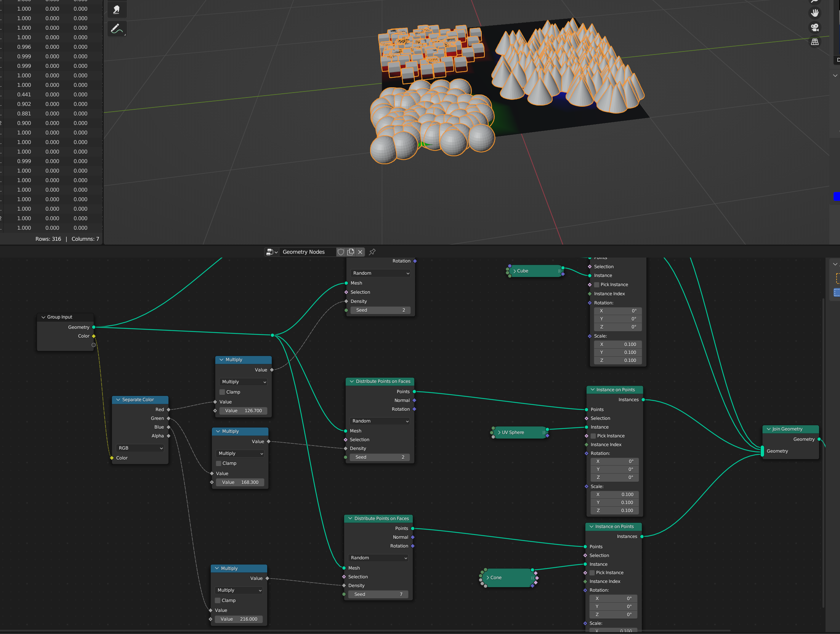This screenshot has height=634, width=840.
Task: Click the Separate Color Alpha output socket
Action: click(168, 436)
